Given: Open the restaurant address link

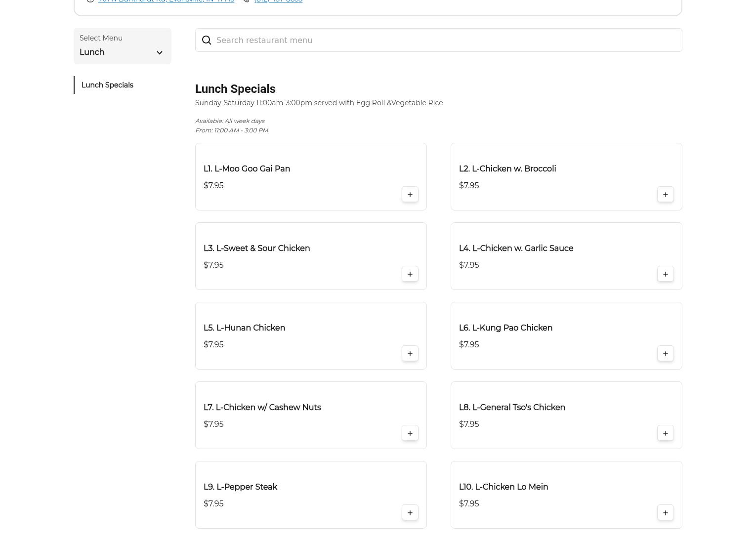Looking at the screenshot, I should pos(166,1).
